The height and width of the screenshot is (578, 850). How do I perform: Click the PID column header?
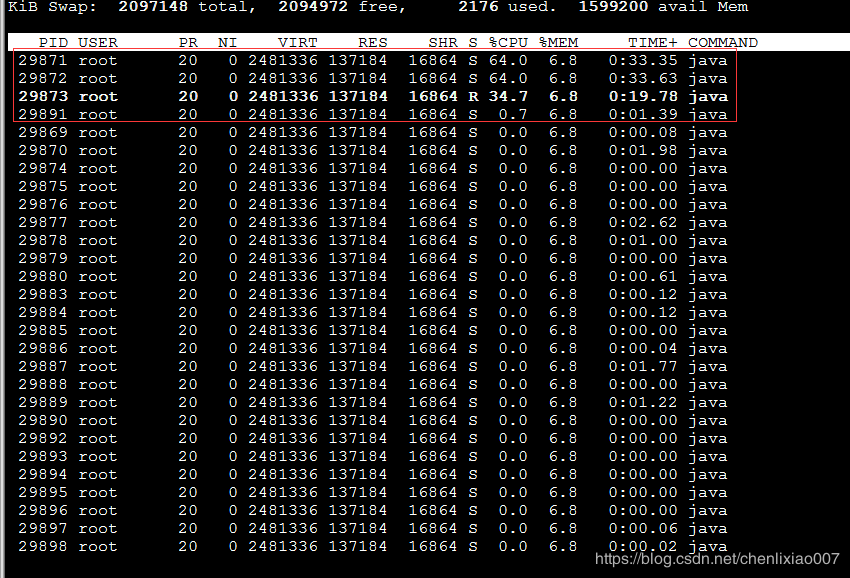tap(53, 42)
